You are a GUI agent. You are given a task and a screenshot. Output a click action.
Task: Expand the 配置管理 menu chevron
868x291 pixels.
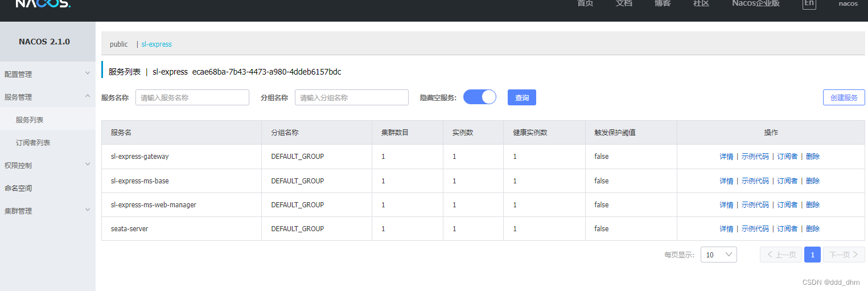tap(88, 73)
